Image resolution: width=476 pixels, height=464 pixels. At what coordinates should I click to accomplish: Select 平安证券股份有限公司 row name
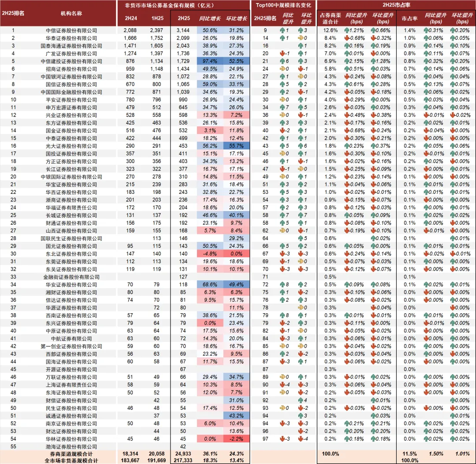71,100
